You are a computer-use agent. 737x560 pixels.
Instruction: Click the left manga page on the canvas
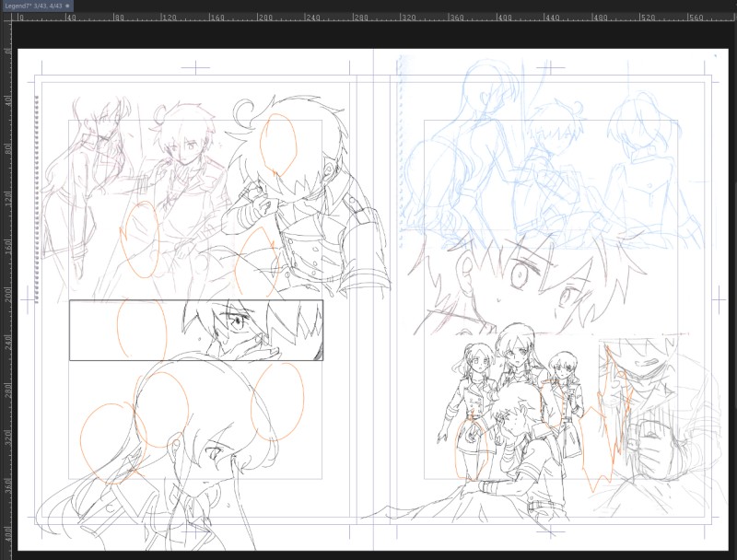(x=195, y=299)
